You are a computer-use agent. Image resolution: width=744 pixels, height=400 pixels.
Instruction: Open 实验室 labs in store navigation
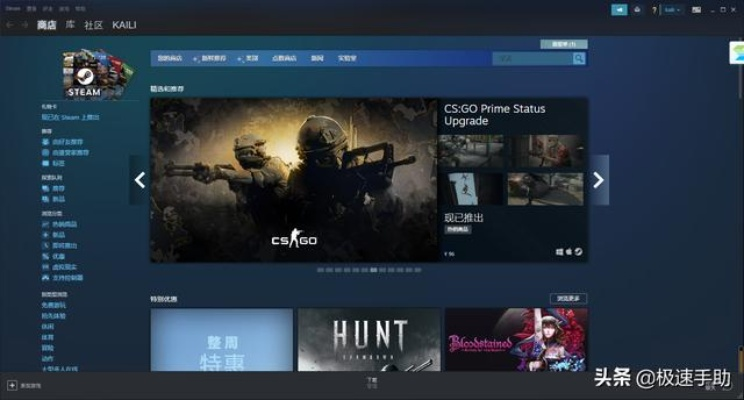[347, 58]
